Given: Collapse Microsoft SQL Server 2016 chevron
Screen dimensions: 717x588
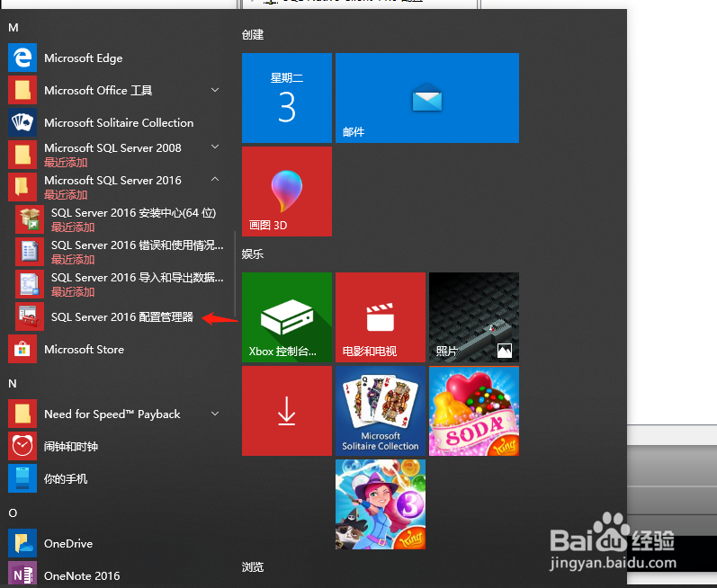Looking at the screenshot, I should click(x=215, y=179).
